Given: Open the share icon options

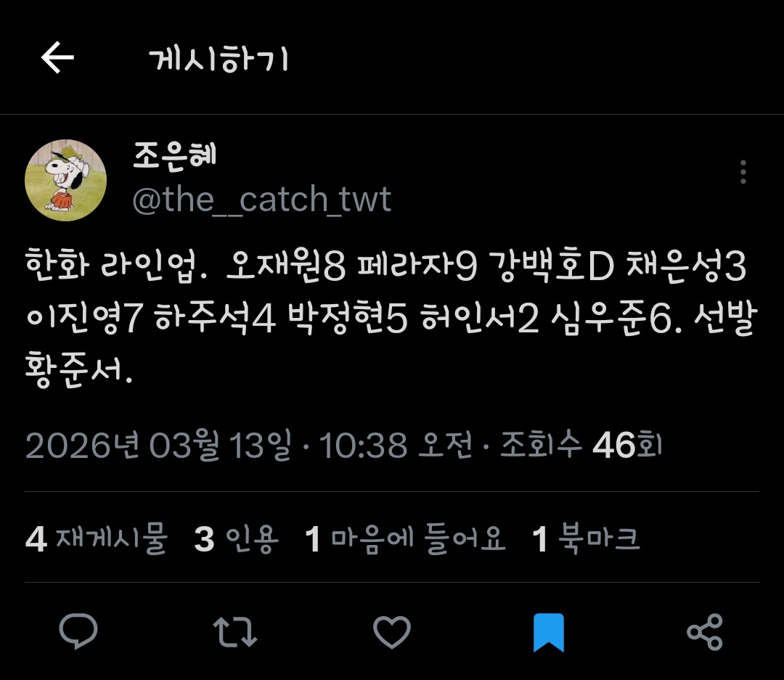Looking at the screenshot, I should [705, 632].
